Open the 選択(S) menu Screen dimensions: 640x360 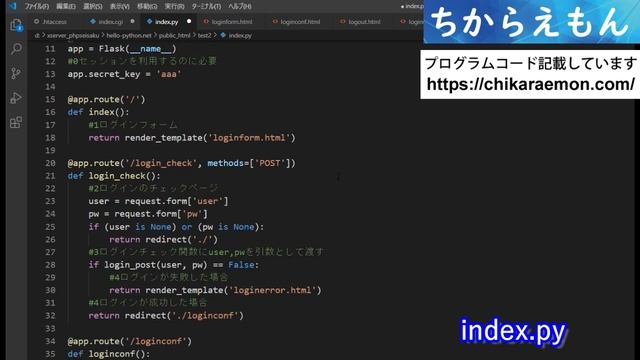[93, 7]
